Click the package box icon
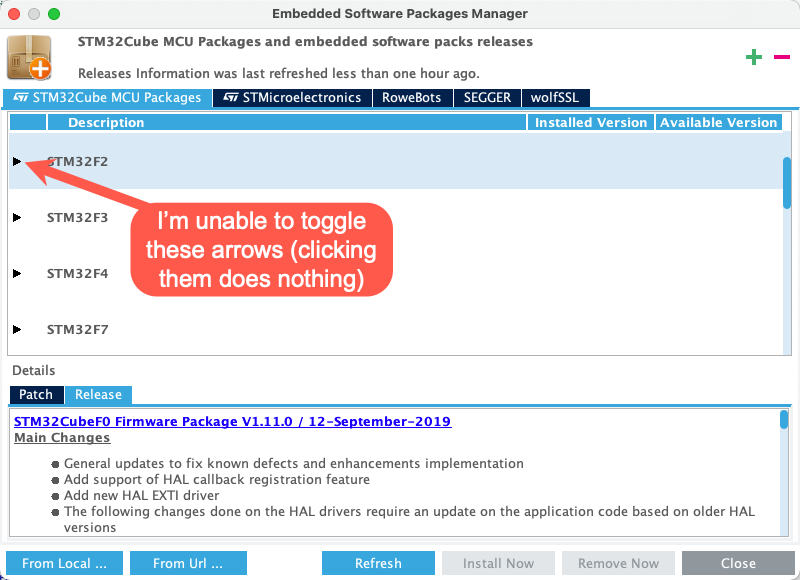Screen dimensions: 800x580 (x=30, y=57)
